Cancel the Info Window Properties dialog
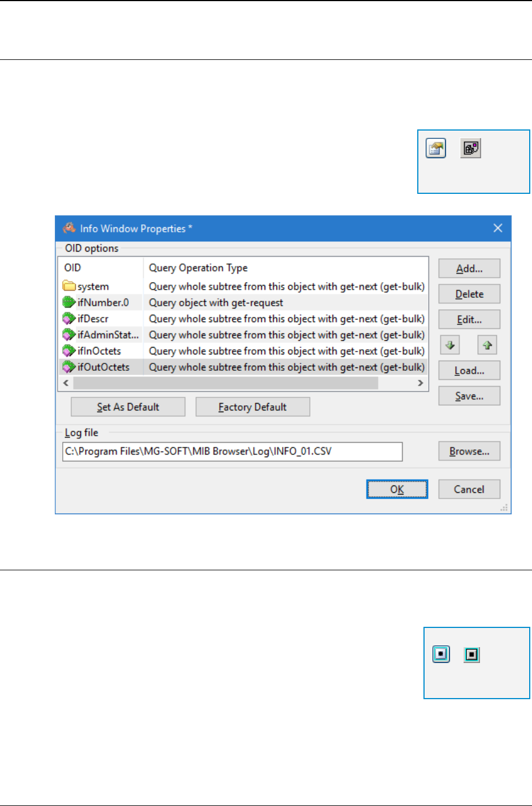 [469, 489]
